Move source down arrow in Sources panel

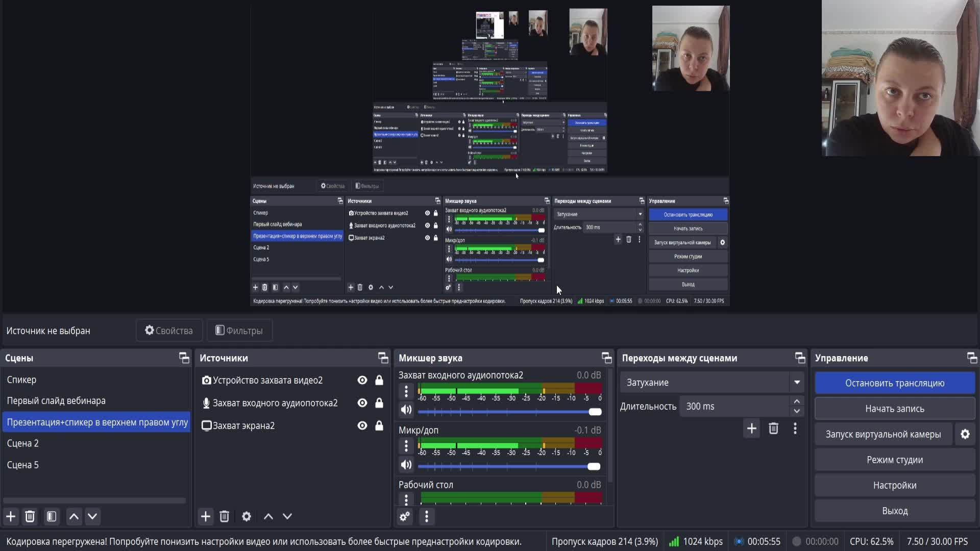coord(287,516)
